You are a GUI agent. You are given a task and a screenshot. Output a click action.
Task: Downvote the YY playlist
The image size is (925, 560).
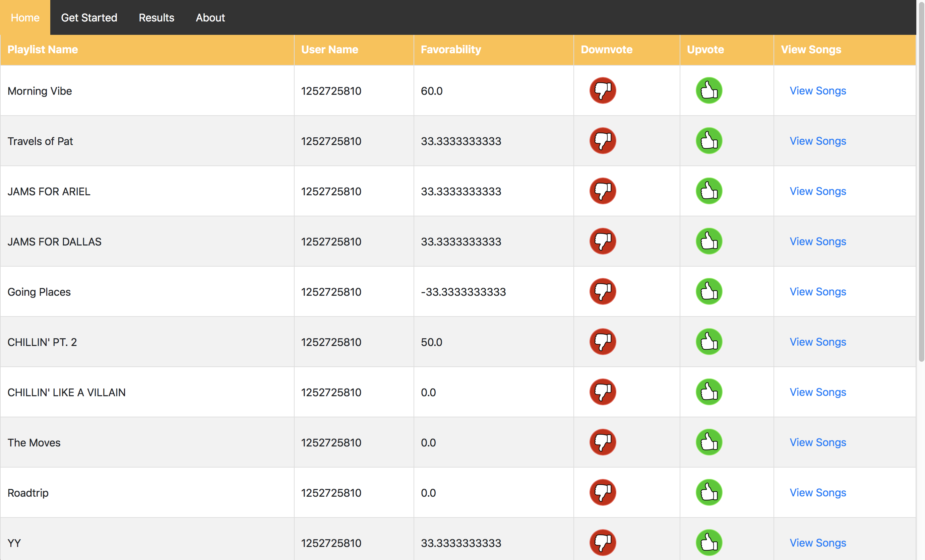[x=603, y=542]
